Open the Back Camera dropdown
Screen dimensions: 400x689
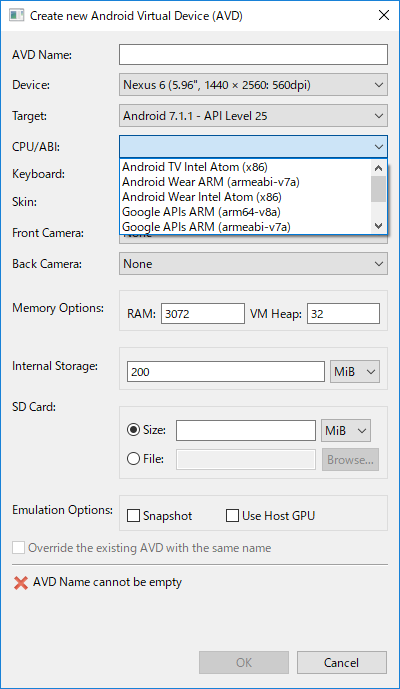coord(253,264)
